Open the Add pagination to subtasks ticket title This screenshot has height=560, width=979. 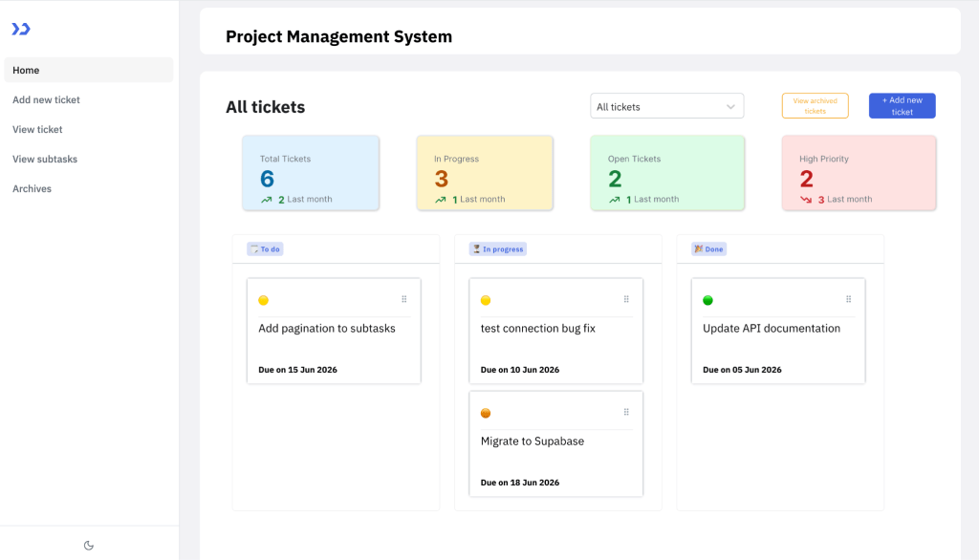327,329
